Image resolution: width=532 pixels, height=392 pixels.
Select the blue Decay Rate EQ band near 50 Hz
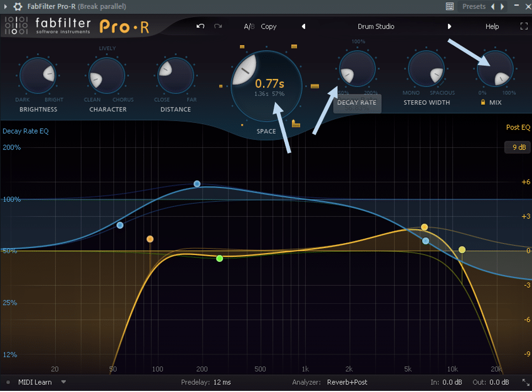120,225
